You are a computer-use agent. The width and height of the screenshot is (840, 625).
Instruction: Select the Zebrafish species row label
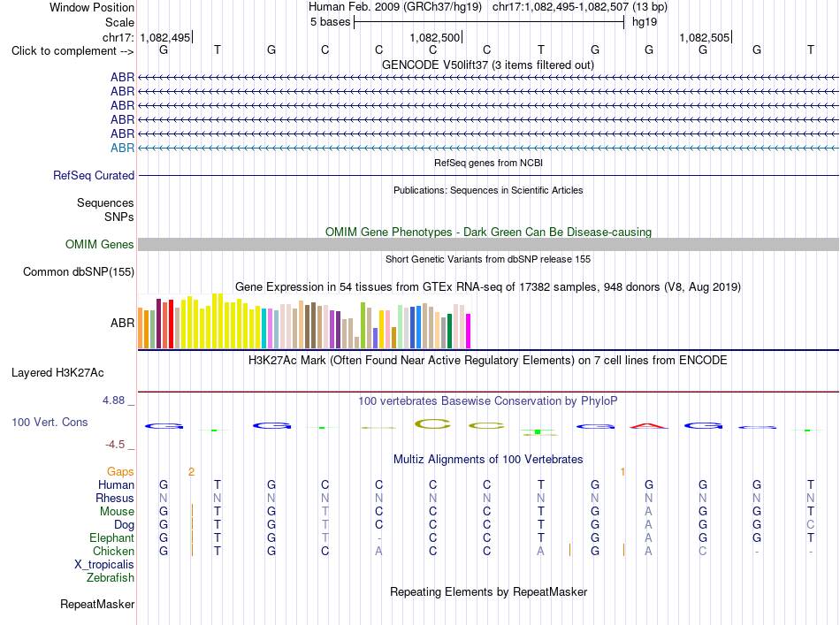pos(111,578)
